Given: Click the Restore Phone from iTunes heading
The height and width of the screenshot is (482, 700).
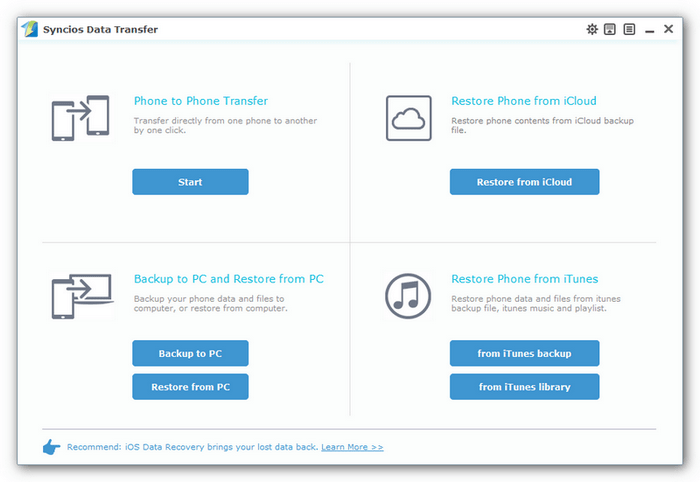Looking at the screenshot, I should click(x=525, y=279).
